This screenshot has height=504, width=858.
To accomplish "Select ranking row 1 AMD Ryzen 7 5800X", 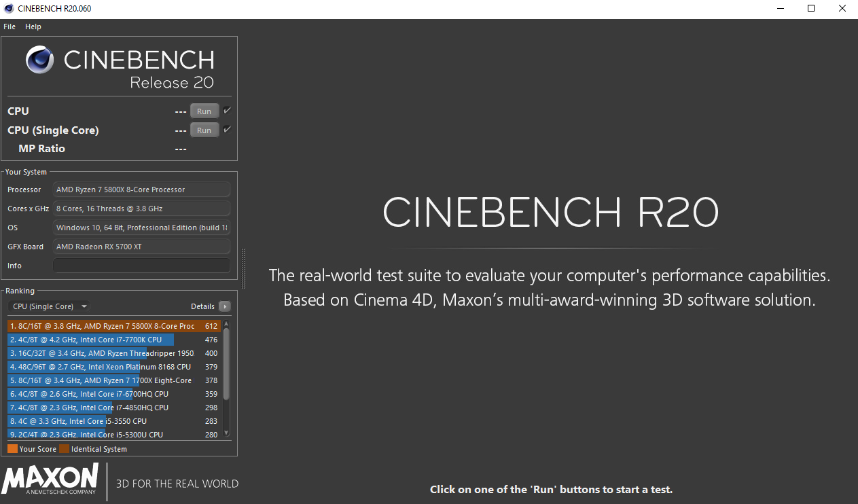I will coord(114,326).
